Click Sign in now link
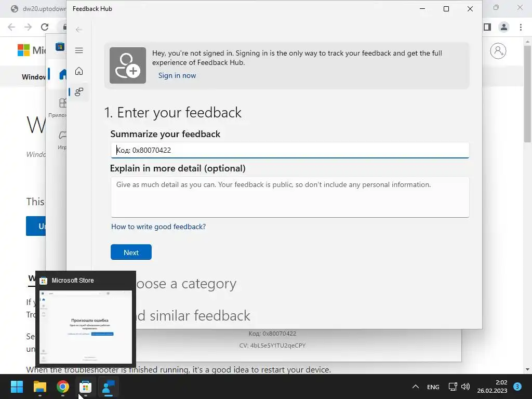The width and height of the screenshot is (532, 399). point(177,75)
